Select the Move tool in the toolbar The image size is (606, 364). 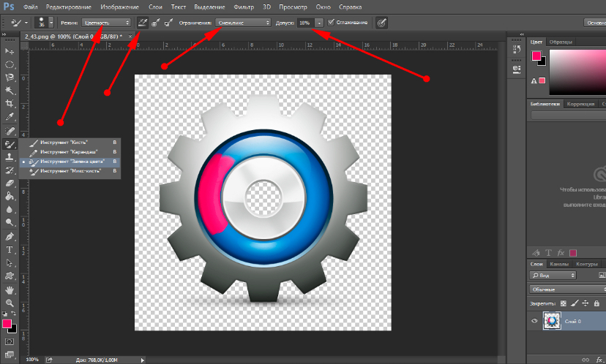(x=10, y=52)
